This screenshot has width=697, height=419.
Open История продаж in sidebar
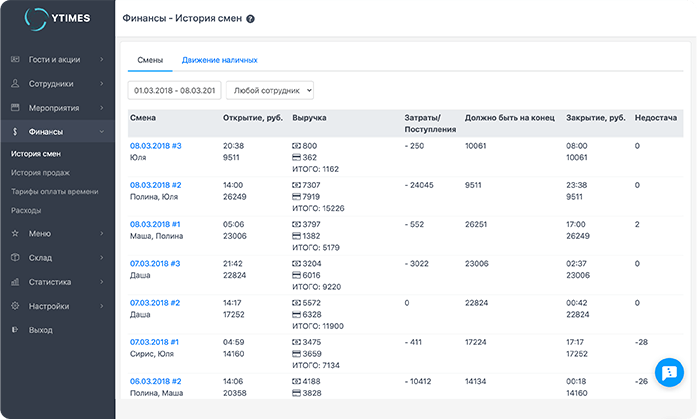(40, 173)
